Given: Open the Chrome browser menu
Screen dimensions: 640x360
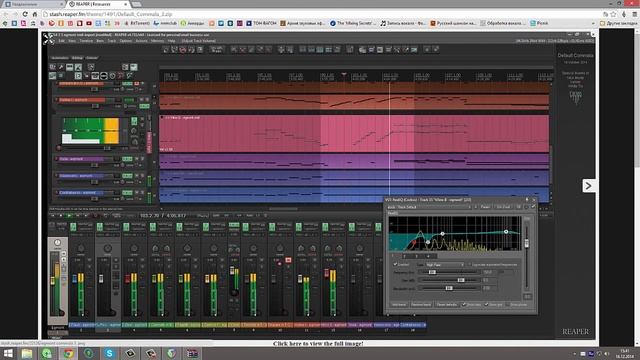Looking at the screenshot, I should (634, 14).
